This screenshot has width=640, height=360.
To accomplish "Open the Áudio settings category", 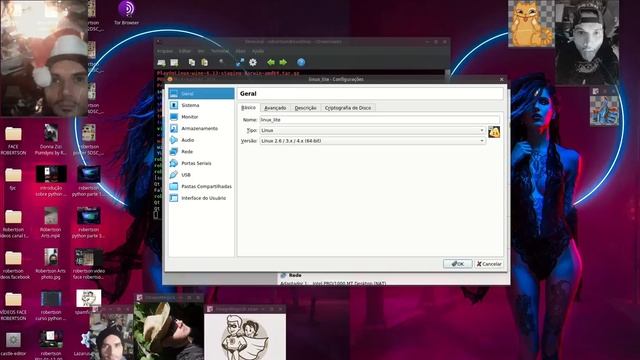I will click(201, 140).
